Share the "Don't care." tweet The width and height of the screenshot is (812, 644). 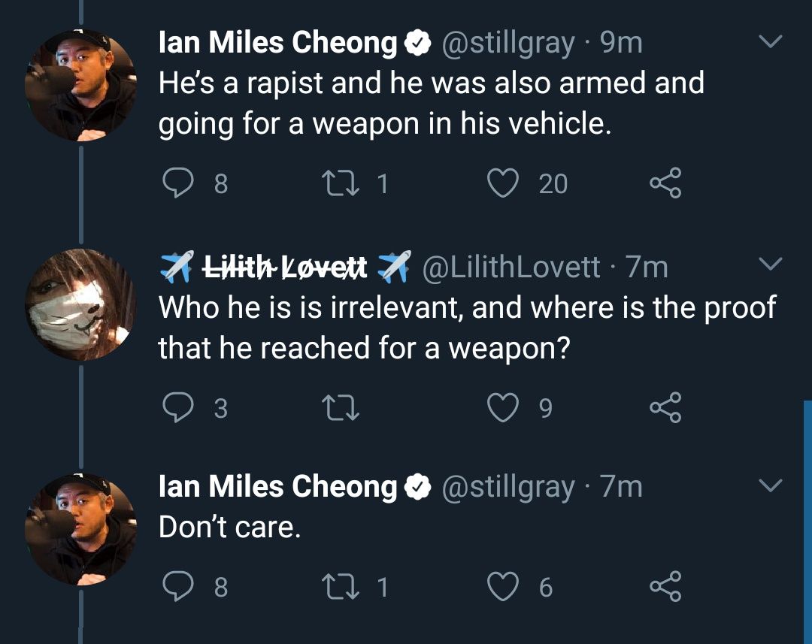(665, 586)
